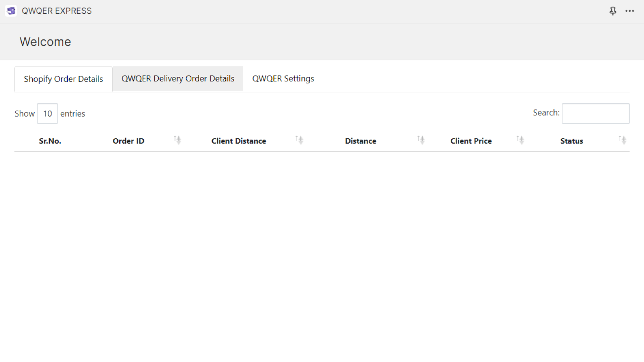Sort table by Client Price arrows
Image resolution: width=644 pixels, height=362 pixels.
point(520,140)
